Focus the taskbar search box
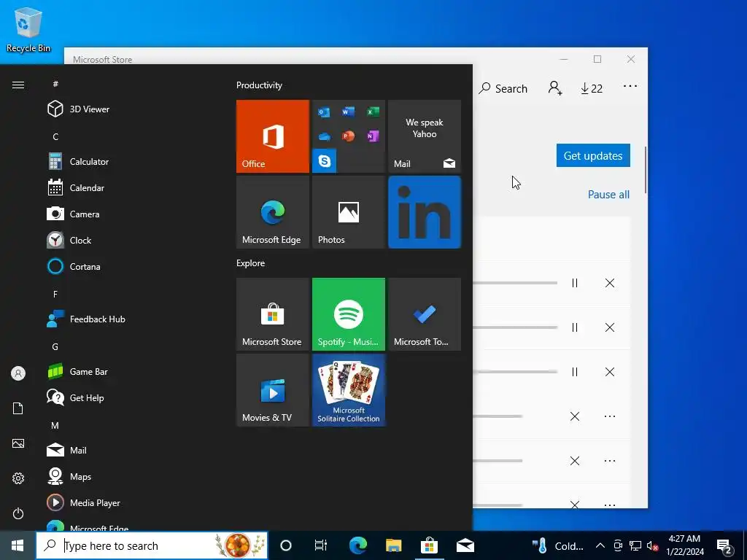747x560 pixels. pos(152,545)
